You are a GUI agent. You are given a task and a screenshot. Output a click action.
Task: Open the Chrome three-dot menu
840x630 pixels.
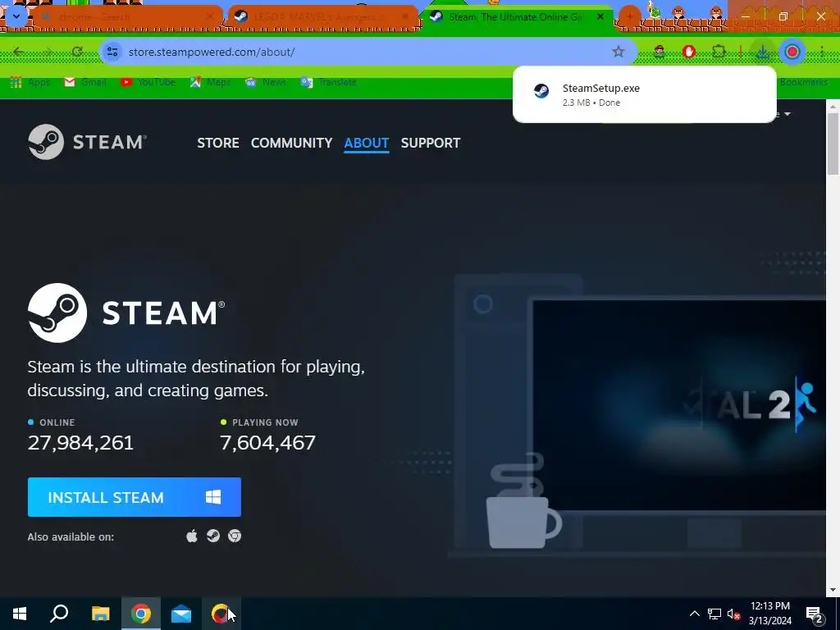822,52
